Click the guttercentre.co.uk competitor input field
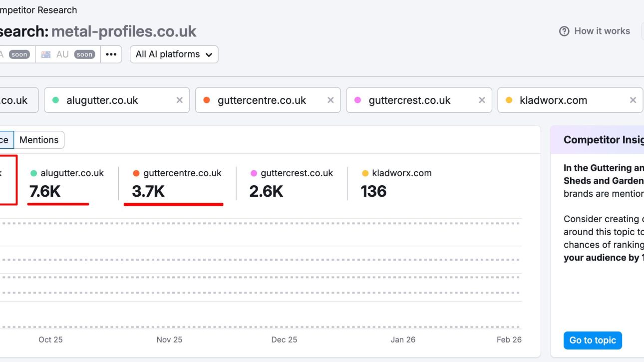Viewport: 644px width, 362px height. click(x=262, y=100)
